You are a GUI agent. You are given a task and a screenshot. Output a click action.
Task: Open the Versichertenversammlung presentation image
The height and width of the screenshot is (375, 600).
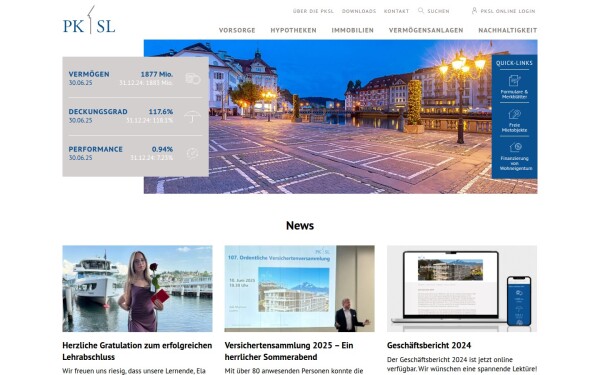point(300,289)
